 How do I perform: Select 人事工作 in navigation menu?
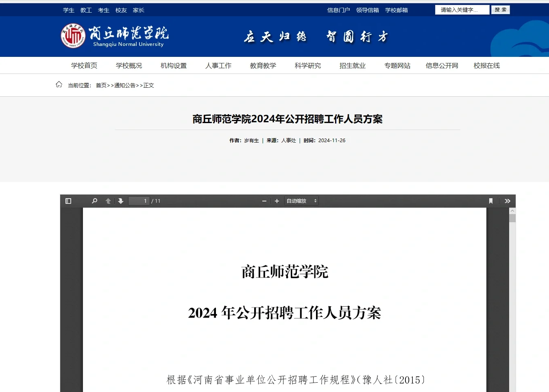coord(218,65)
